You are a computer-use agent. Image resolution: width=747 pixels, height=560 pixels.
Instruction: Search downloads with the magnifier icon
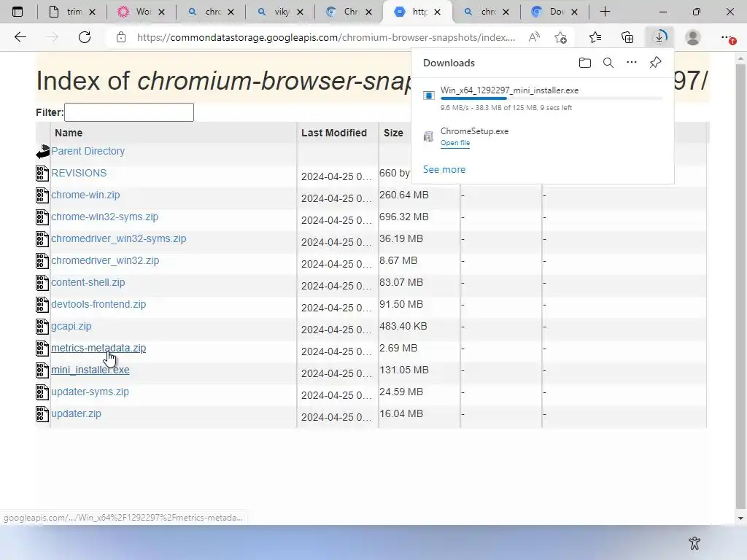pos(608,63)
